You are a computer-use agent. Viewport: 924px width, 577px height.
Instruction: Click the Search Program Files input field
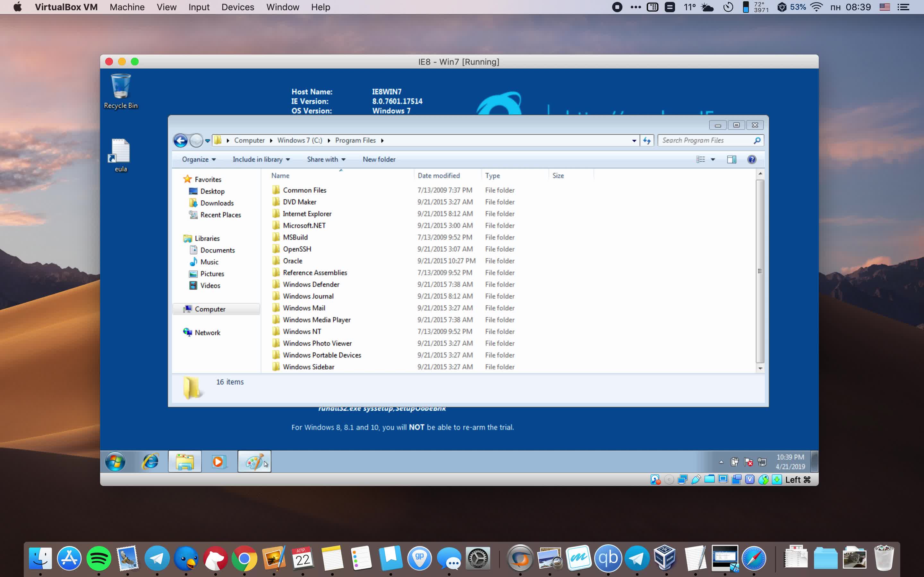point(706,140)
